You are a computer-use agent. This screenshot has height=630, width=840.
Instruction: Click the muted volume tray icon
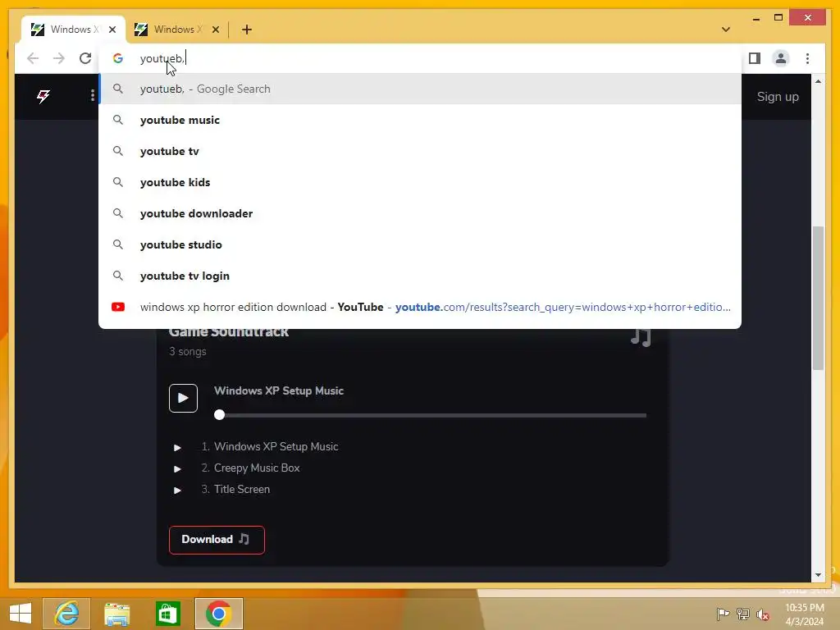763,614
